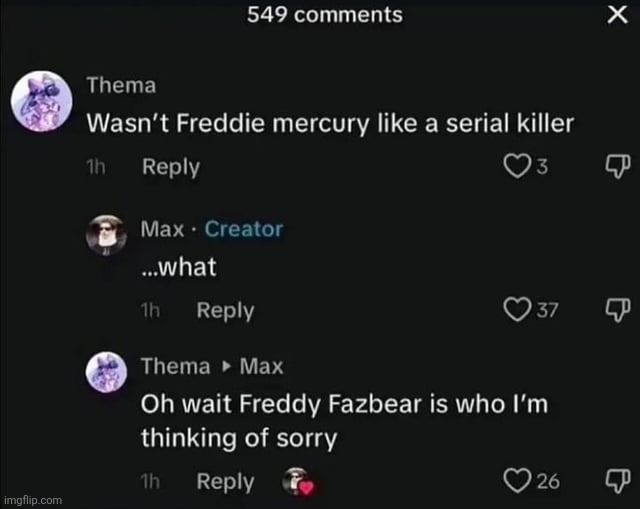Like the Freddy Fazbear reply
This screenshot has width=640, height=509.
[519, 482]
